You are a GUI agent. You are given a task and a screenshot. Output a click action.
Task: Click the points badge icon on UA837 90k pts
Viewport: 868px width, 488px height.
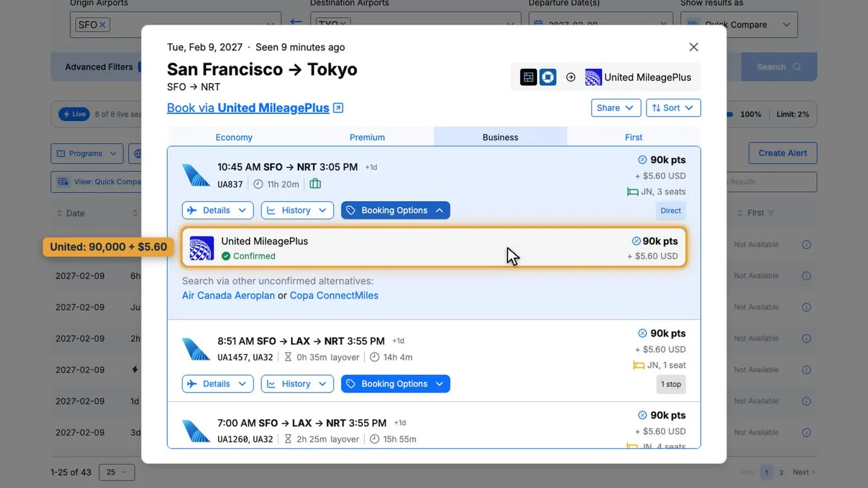[x=642, y=160]
